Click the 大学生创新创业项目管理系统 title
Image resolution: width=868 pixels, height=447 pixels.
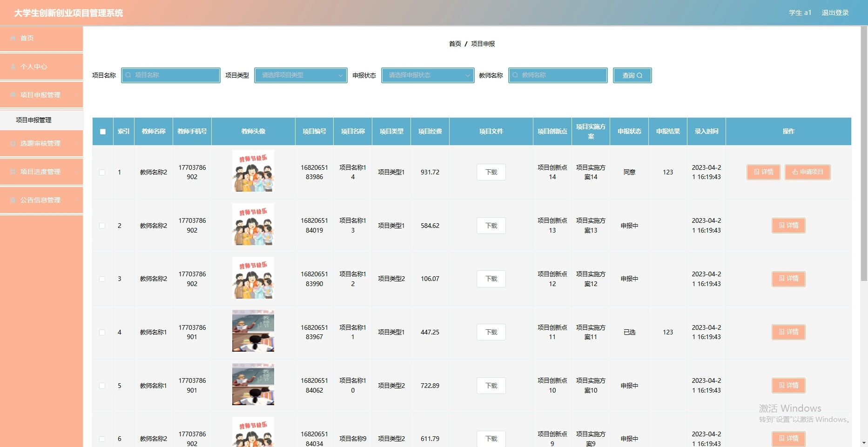point(68,13)
